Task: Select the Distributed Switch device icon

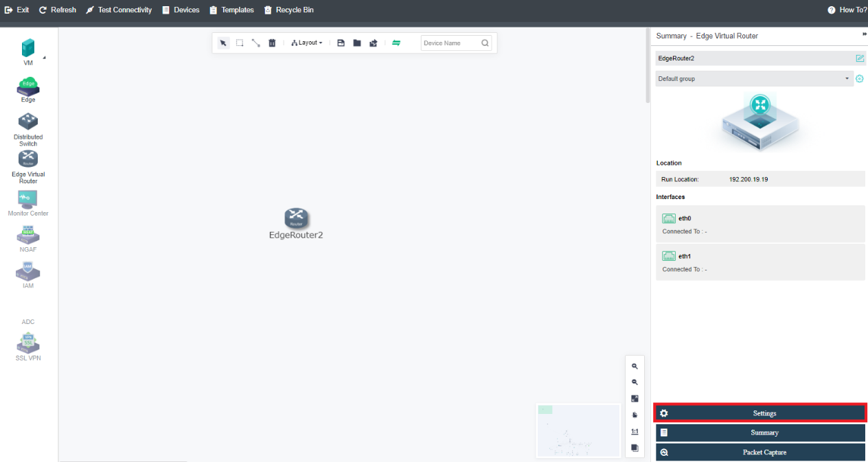Action: tap(28, 122)
